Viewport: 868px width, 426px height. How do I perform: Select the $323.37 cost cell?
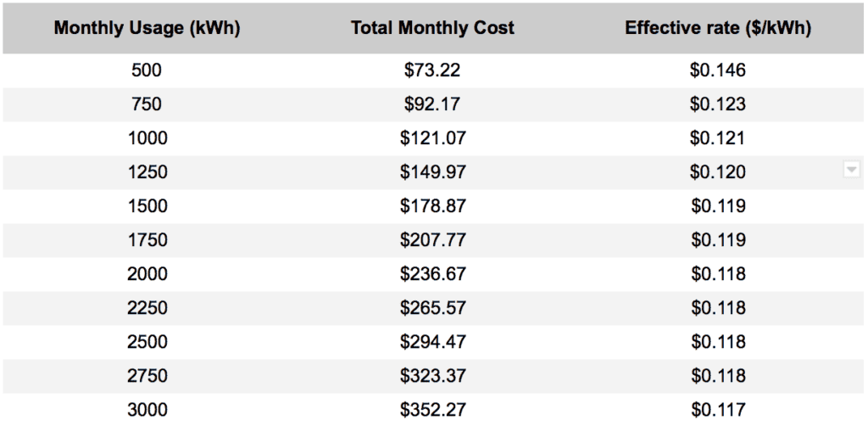[432, 376]
